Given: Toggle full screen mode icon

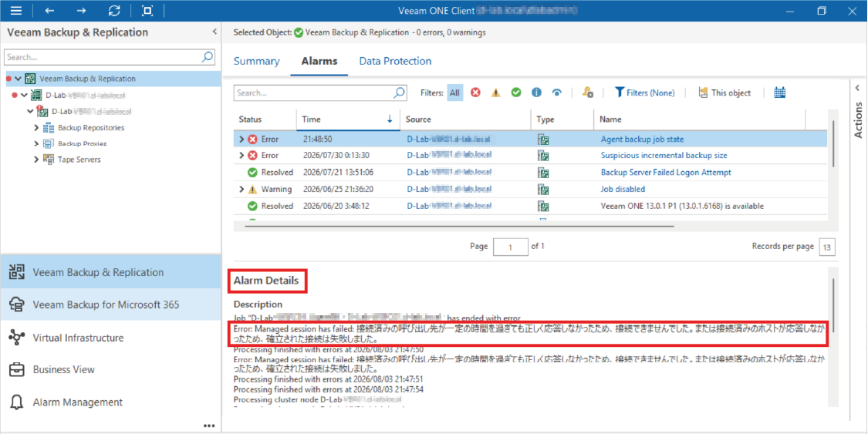Looking at the screenshot, I should pos(147,10).
